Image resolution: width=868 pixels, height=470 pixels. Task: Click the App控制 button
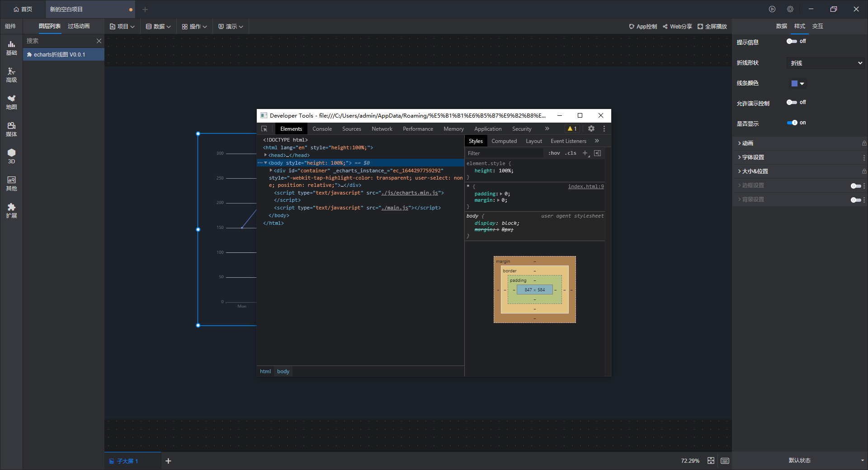pyautogui.click(x=643, y=27)
